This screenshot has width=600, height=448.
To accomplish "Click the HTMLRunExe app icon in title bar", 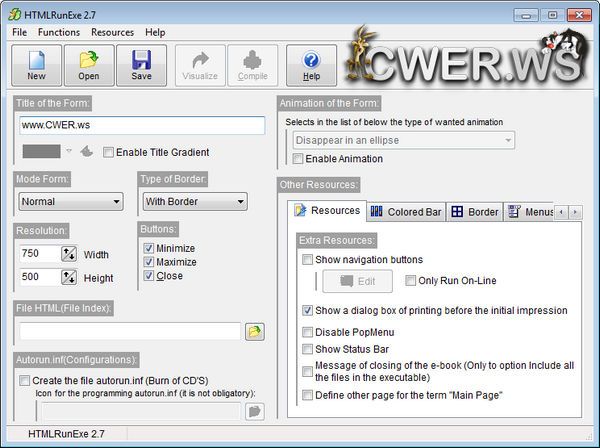I will (x=15, y=15).
